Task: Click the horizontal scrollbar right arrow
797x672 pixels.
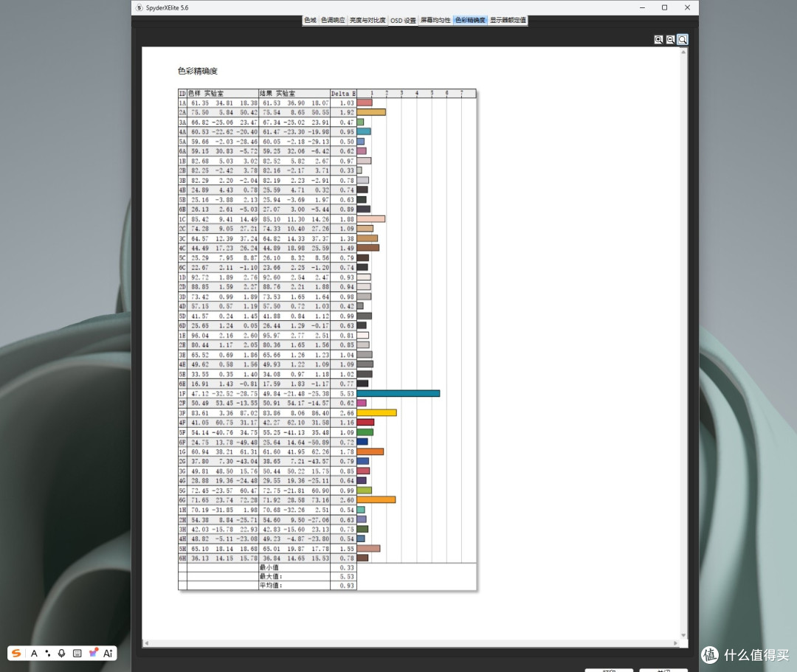Action: coord(675,643)
